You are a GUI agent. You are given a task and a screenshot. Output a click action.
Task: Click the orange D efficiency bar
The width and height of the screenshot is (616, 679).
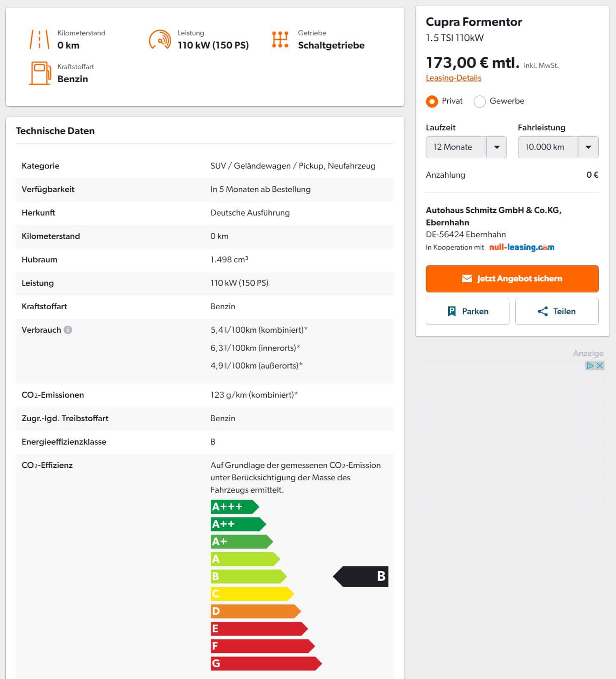(x=256, y=611)
